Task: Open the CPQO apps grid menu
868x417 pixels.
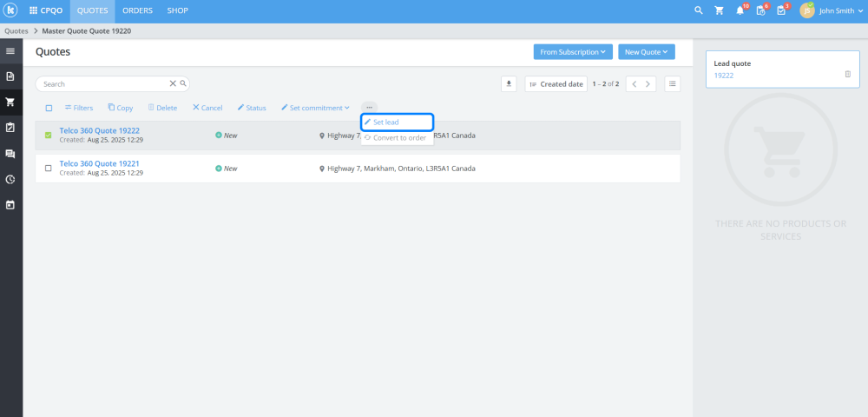Action: point(45,10)
